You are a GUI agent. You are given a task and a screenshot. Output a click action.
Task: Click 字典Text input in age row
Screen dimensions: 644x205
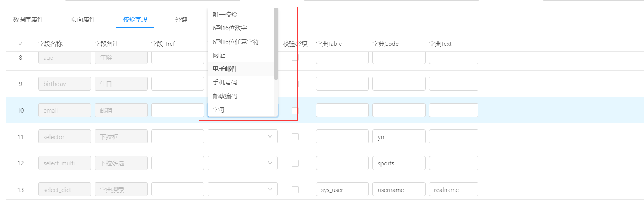tap(454, 57)
